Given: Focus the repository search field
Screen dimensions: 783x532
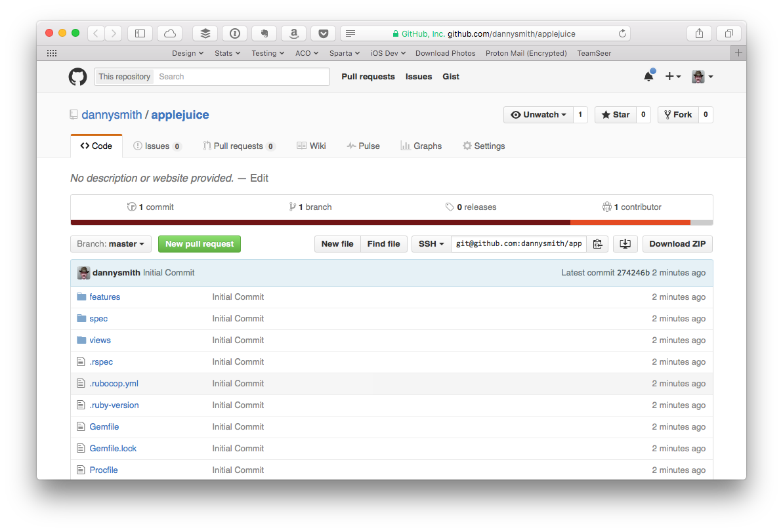Looking at the screenshot, I should pyautogui.click(x=241, y=77).
